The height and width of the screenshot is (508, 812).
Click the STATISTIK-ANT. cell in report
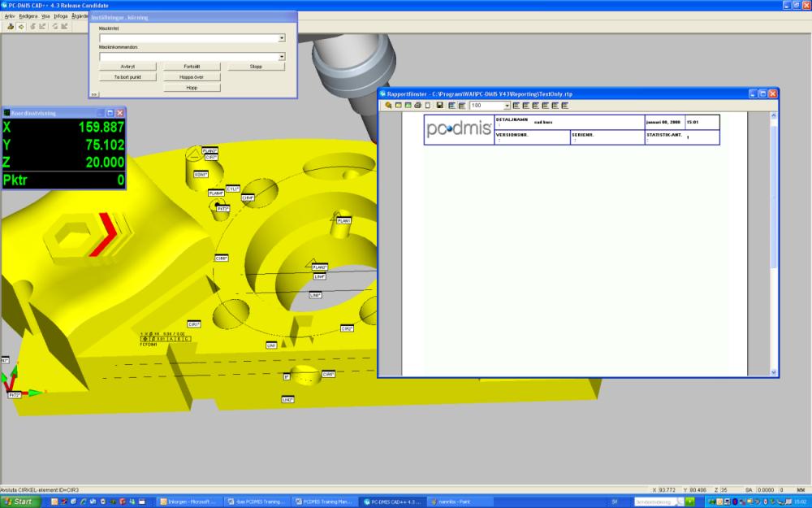click(682, 137)
